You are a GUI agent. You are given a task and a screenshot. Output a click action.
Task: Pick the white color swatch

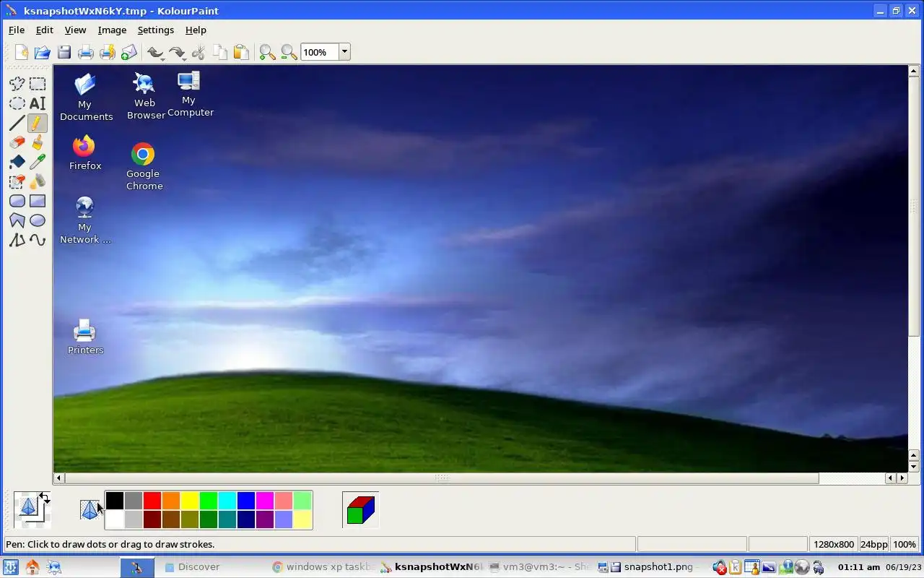pyautogui.click(x=114, y=519)
